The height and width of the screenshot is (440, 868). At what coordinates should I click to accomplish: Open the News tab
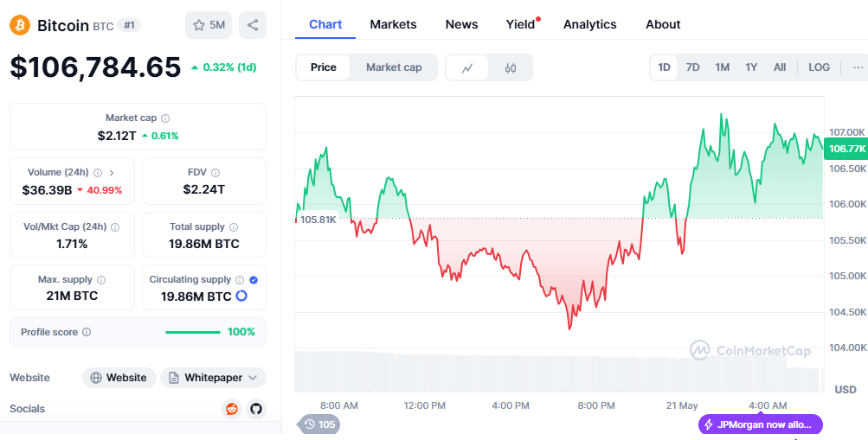point(461,24)
